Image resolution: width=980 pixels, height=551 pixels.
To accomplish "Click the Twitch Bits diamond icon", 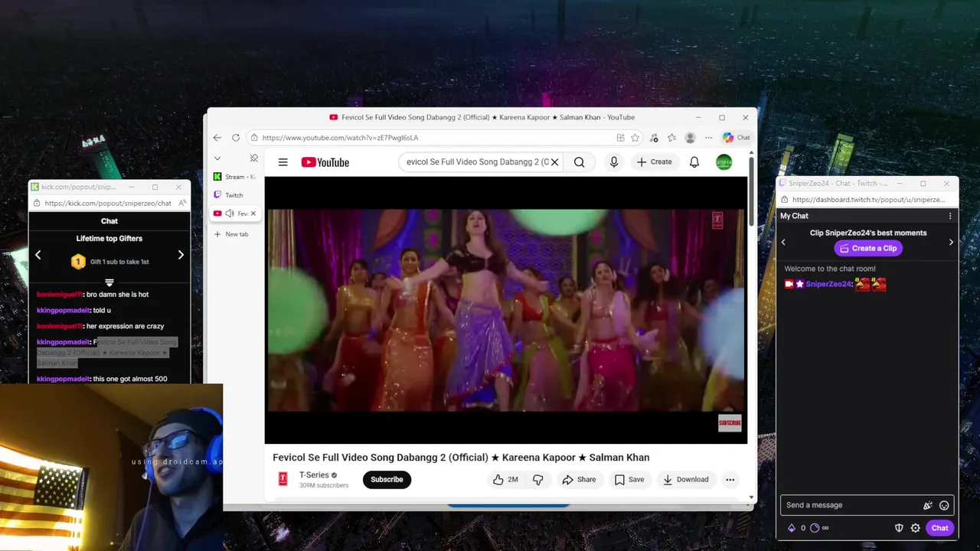I will pos(792,528).
